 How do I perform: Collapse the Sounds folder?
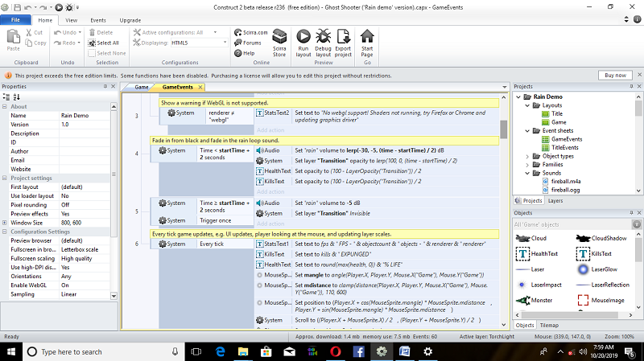click(527, 173)
